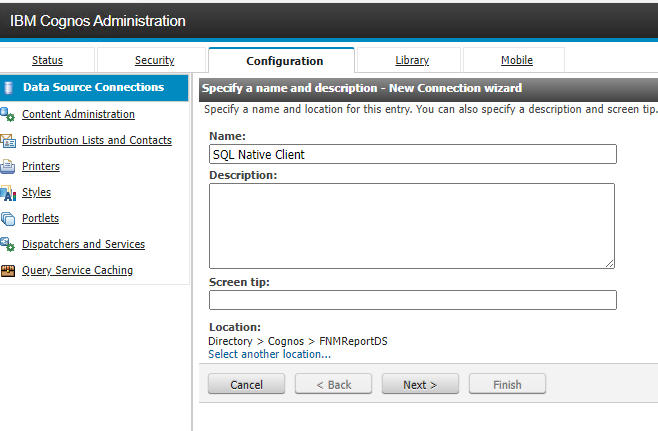Click the Screen tip input field

point(413,300)
